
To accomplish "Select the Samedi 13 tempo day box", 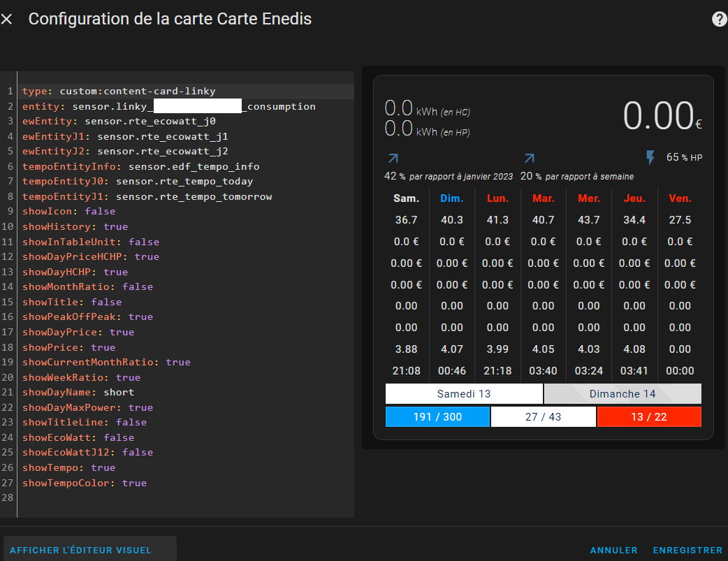I will tap(464, 394).
